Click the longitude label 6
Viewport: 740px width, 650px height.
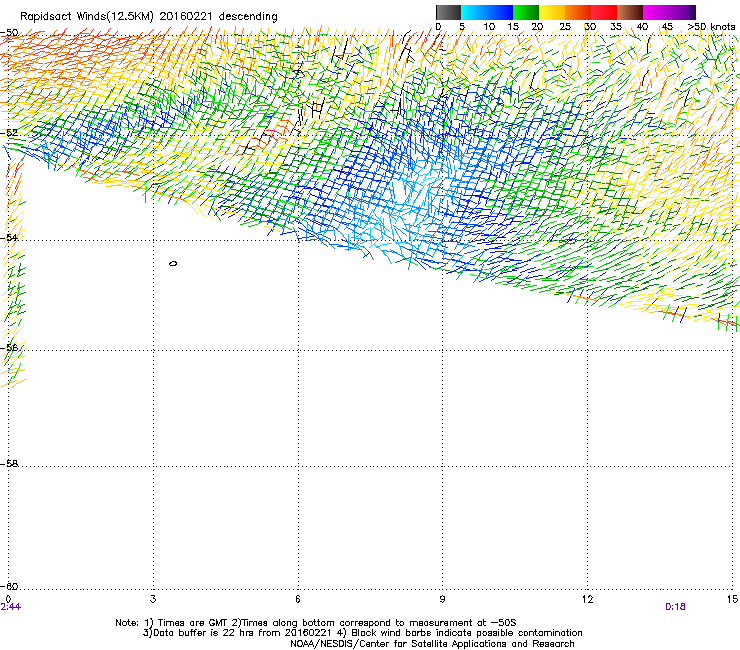pos(298,599)
